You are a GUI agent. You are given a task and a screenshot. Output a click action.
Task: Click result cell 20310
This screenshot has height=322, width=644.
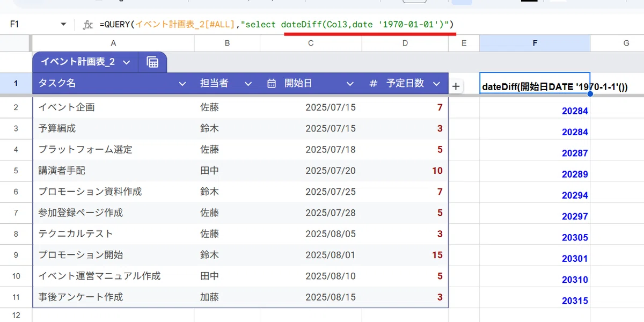click(x=535, y=276)
